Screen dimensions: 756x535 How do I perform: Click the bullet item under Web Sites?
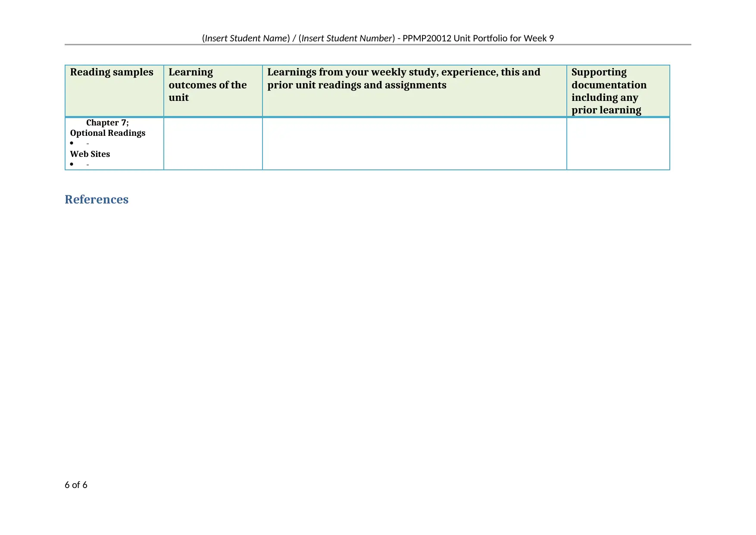pyautogui.click(x=80, y=165)
